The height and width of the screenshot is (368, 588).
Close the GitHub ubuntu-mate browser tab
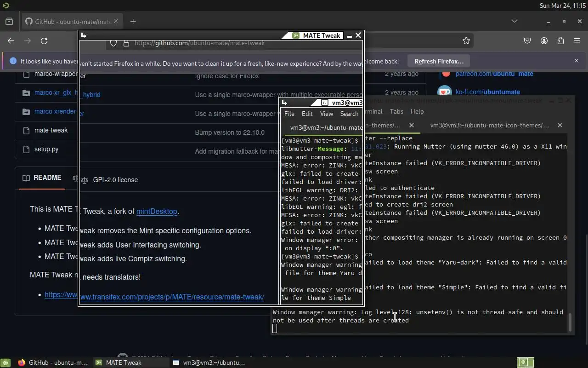[x=116, y=21]
